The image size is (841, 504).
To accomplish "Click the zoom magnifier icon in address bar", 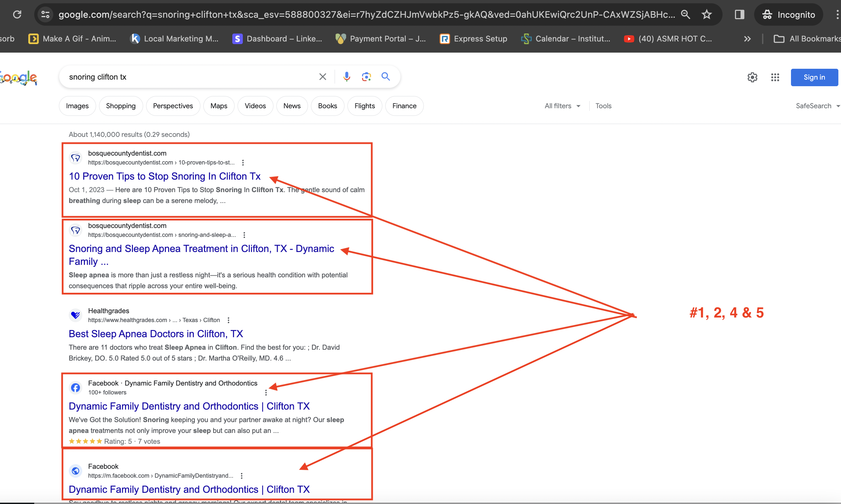I will (685, 14).
